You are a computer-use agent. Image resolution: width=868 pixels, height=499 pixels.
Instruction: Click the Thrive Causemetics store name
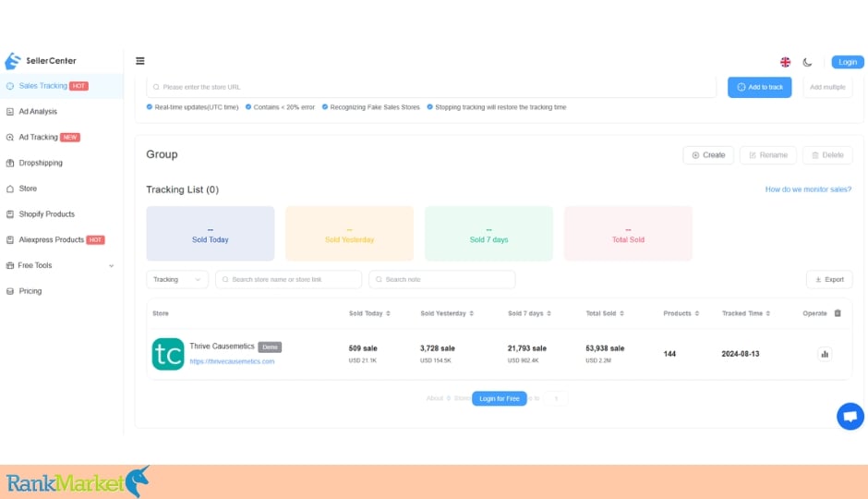(x=222, y=347)
